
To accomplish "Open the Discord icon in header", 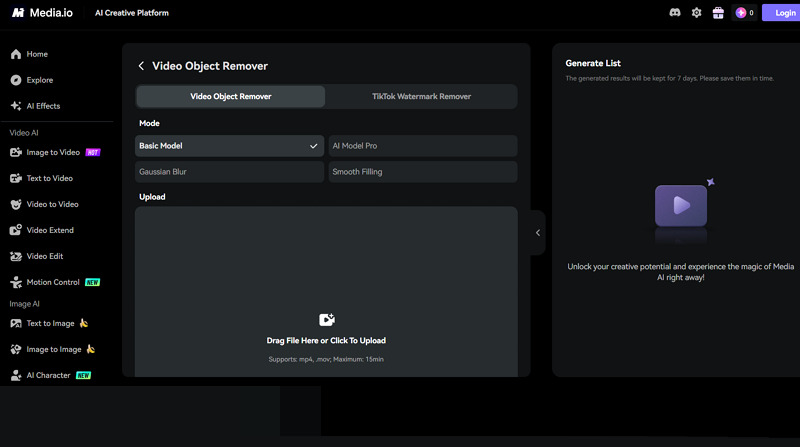I will click(675, 13).
